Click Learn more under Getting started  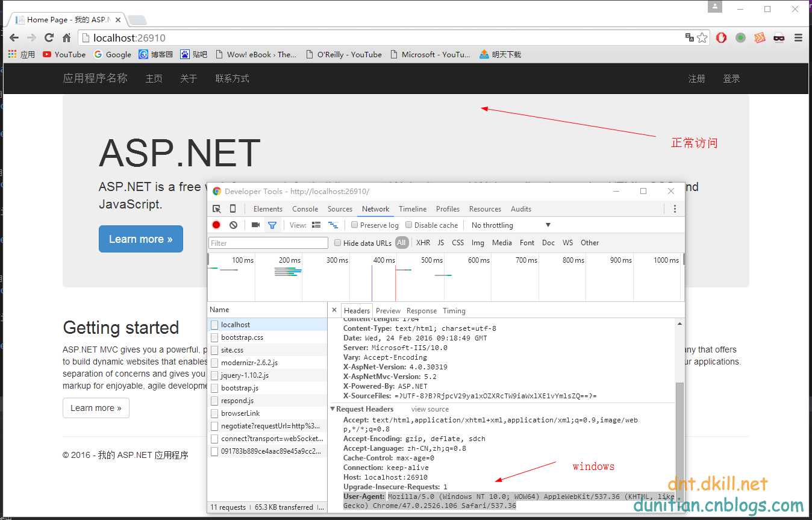pos(96,408)
